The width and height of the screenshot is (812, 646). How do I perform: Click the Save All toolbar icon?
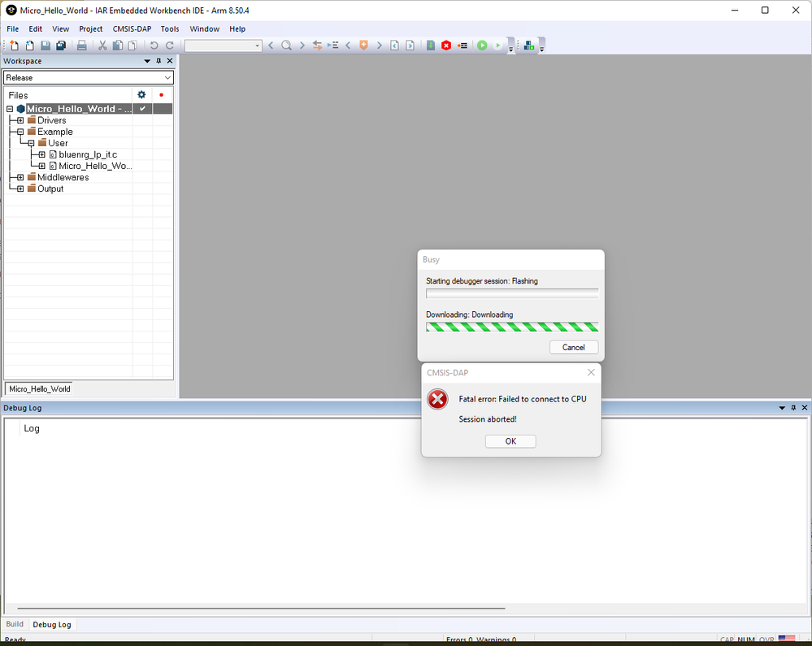click(61, 46)
